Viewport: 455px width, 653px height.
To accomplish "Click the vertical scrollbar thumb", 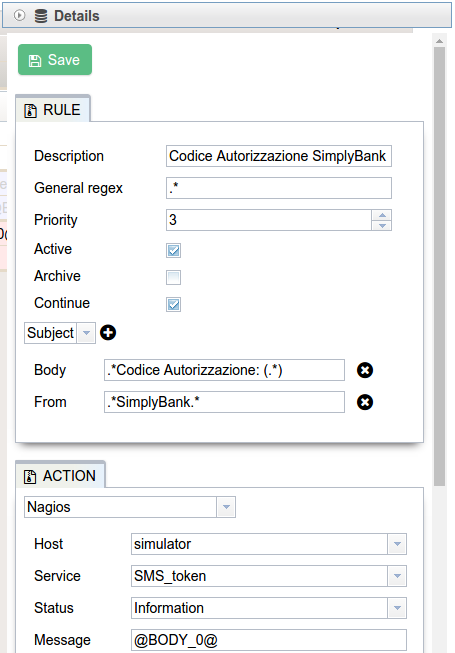I will 439,266.
